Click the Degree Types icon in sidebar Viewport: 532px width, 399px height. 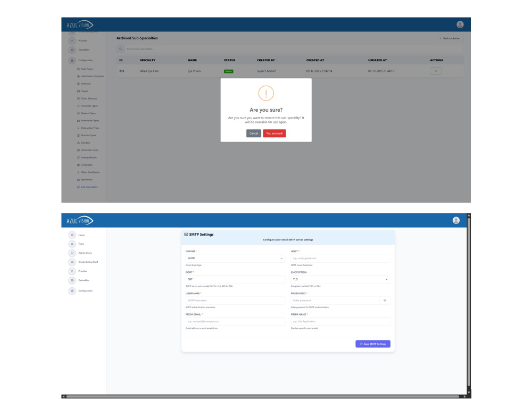(x=78, y=113)
